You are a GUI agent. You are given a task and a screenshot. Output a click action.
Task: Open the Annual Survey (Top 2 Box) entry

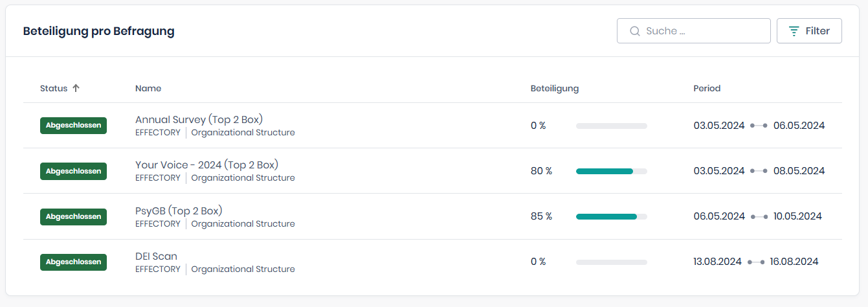point(199,119)
